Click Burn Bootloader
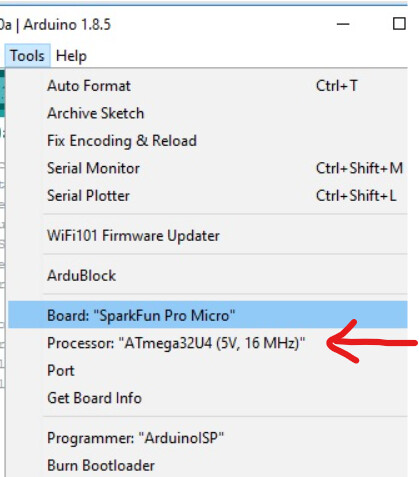The image size is (419, 477). click(x=207, y=465)
